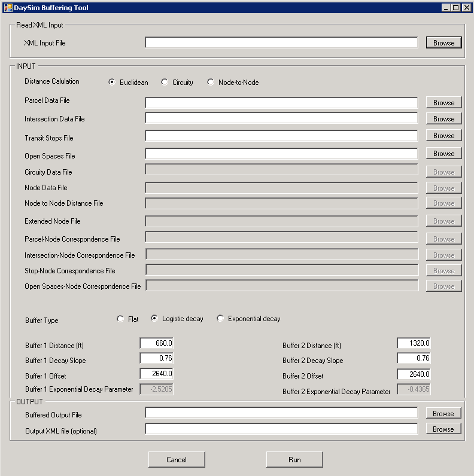Viewport: 474px width, 476px height.
Task: Click the Output XML file text field
Action: 281,429
